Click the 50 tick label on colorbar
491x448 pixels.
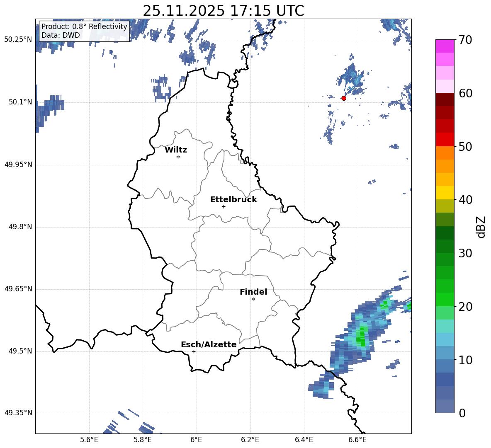click(465, 146)
